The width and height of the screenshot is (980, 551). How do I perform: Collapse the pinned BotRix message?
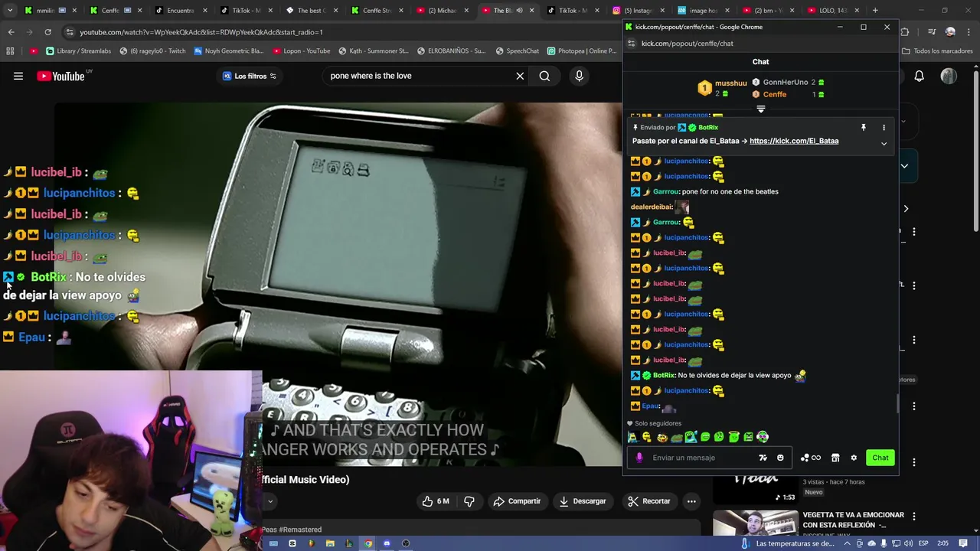(x=884, y=144)
